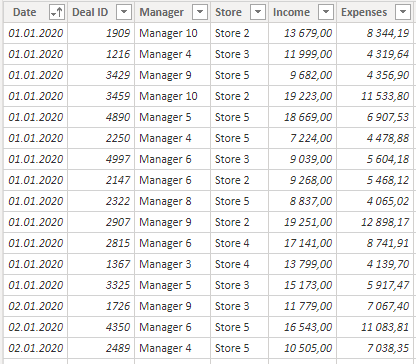The width and height of the screenshot is (416, 364).
Task: Open the Manager column filter dropdown
Action: 200,12
